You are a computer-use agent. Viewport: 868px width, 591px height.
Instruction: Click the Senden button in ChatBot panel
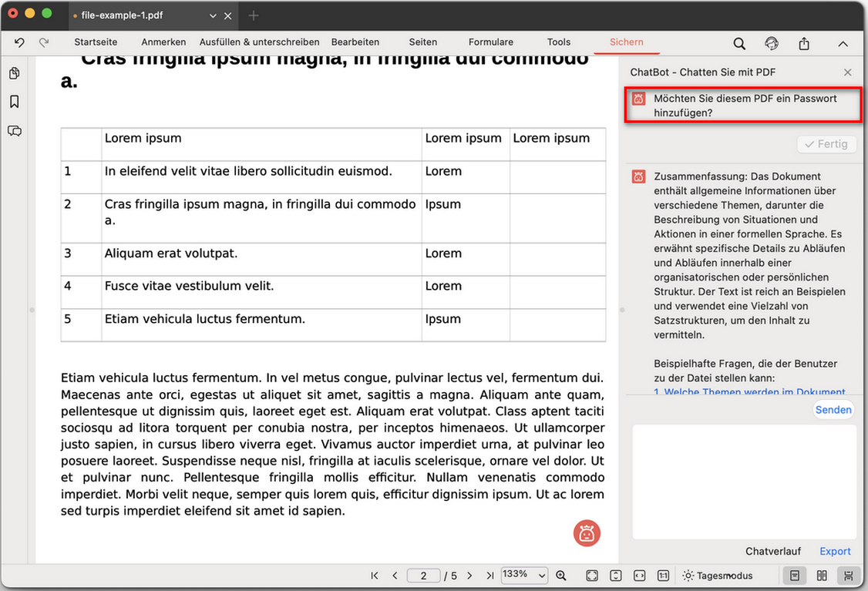pos(833,409)
